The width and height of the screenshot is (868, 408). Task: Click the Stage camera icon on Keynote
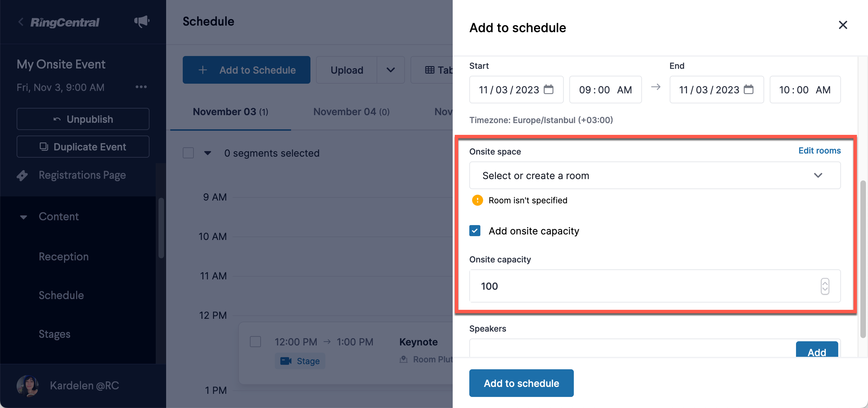pyautogui.click(x=286, y=361)
